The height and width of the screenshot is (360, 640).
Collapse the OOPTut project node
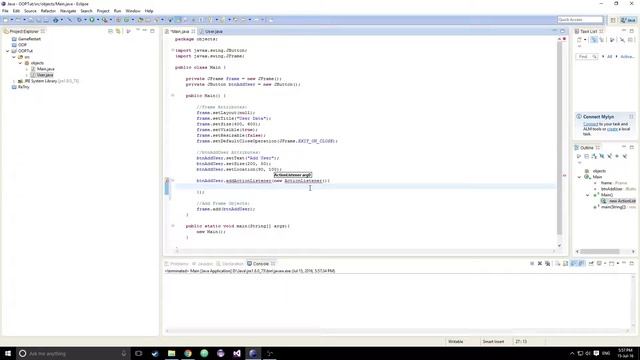tap(8, 51)
